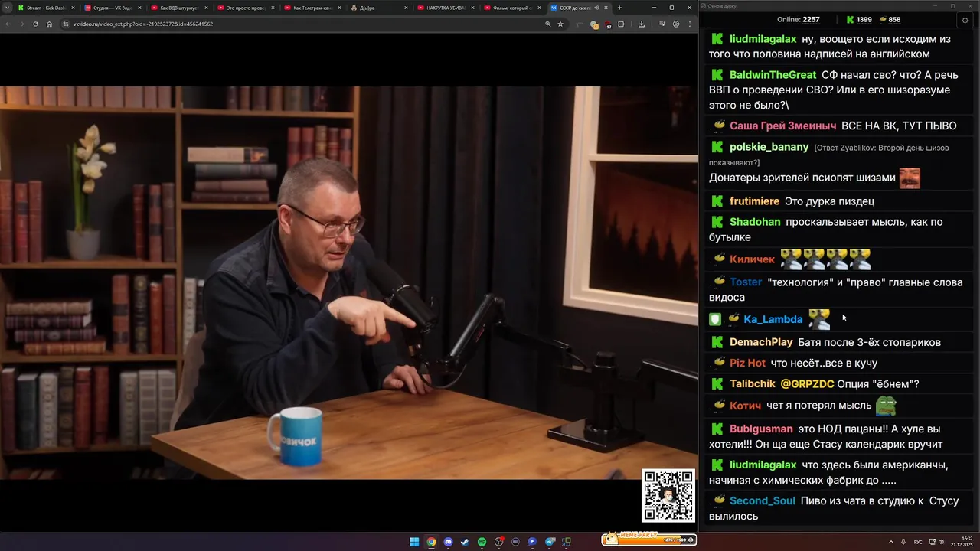The width and height of the screenshot is (980, 551).
Task: Open Chrome from the taskbar
Action: pyautogui.click(x=431, y=542)
